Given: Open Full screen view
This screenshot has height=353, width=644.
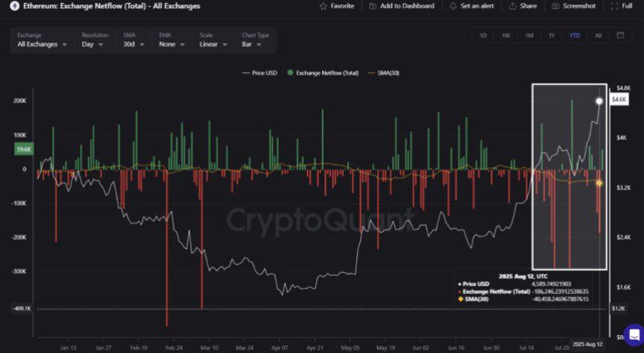Looking at the screenshot, I should 615,6.
